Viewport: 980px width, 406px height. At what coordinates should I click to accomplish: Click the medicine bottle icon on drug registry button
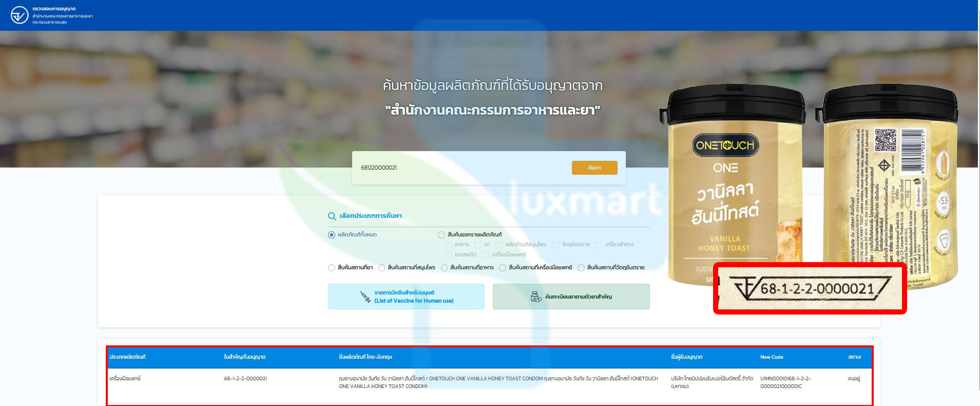point(536,297)
